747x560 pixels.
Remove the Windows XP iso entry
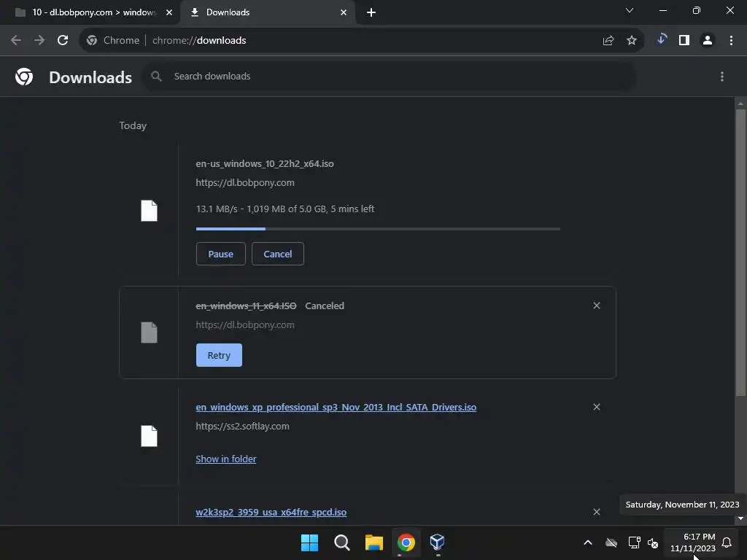pos(597,407)
